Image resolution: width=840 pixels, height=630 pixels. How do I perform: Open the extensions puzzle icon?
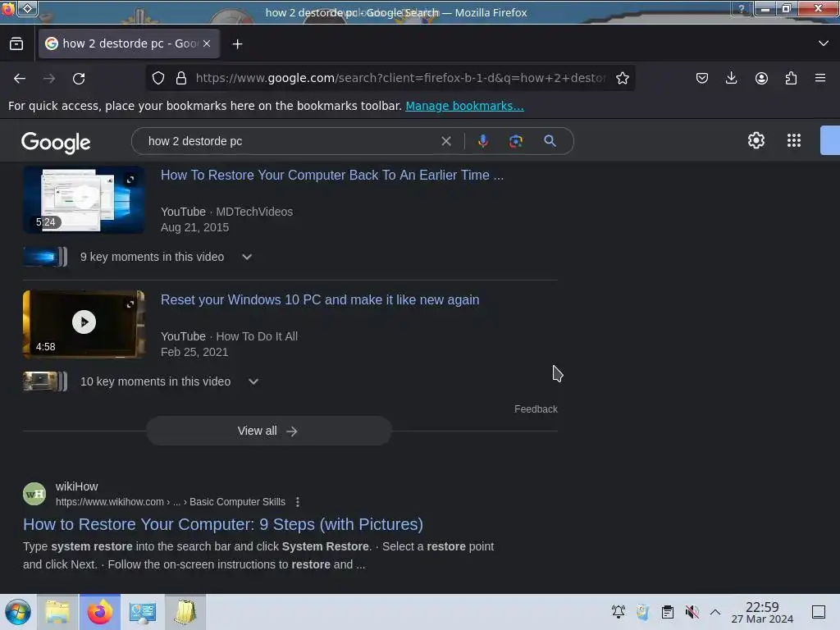click(791, 78)
